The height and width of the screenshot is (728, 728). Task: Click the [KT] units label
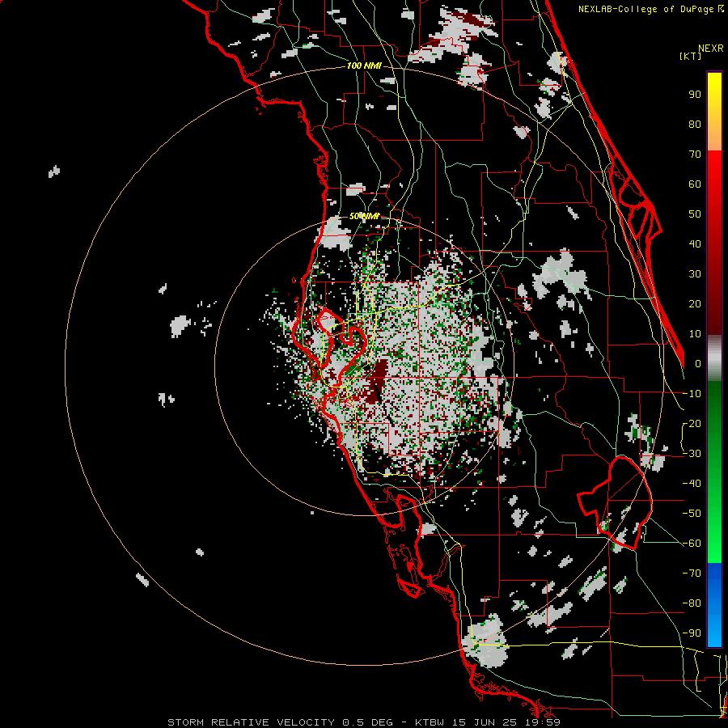(x=691, y=56)
